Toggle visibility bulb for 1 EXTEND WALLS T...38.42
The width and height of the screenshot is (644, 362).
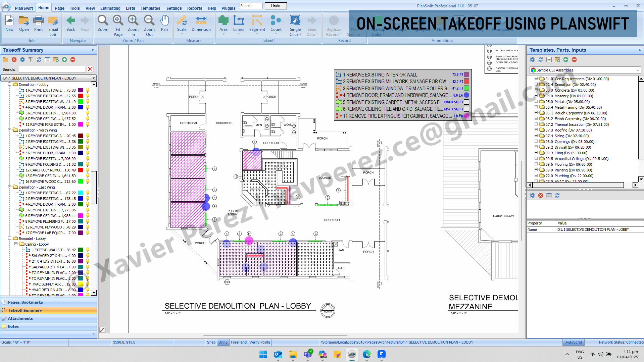pyautogui.click(x=88, y=250)
